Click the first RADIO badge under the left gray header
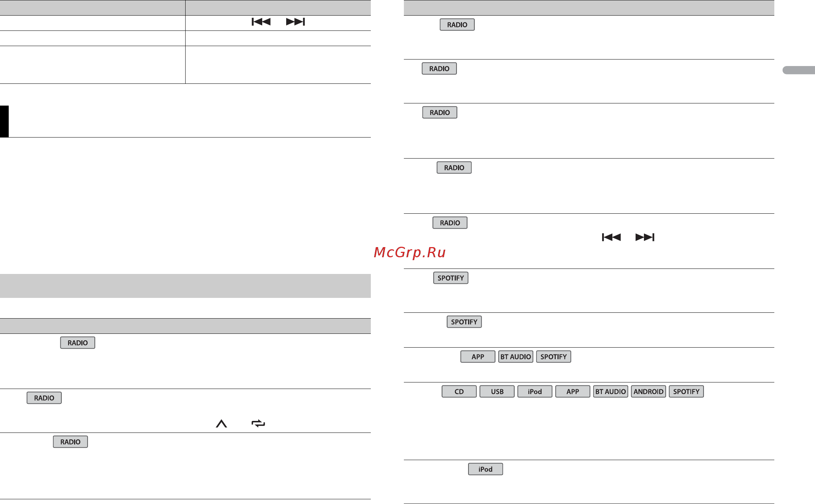 [x=77, y=343]
